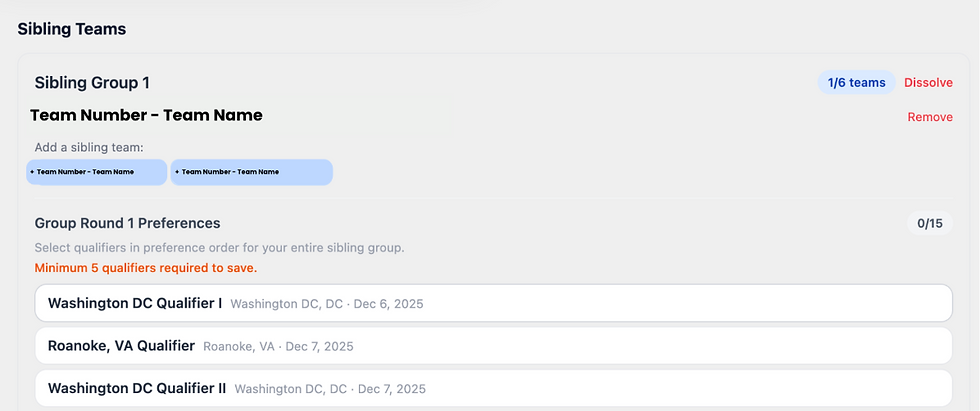
Task: Pick Washington DC Qualifier II
Action: pyautogui.click(x=494, y=389)
